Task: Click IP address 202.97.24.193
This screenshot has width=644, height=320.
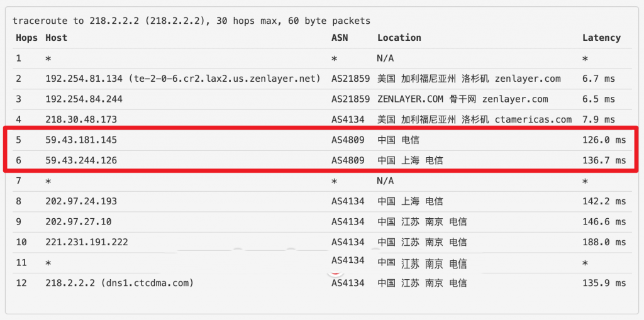Action: [x=81, y=201]
